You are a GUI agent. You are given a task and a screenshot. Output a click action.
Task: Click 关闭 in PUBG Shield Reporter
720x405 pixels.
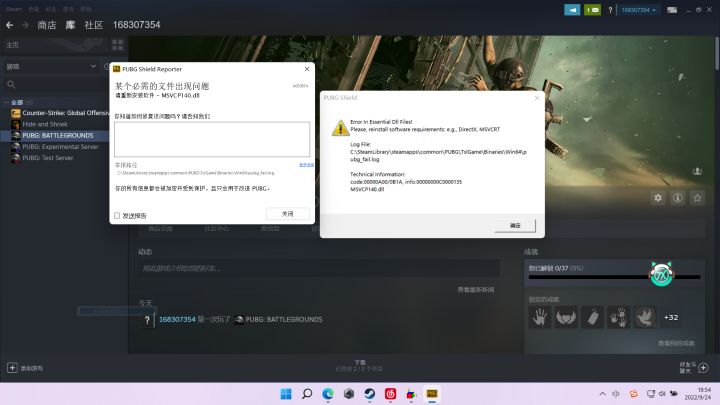(287, 214)
